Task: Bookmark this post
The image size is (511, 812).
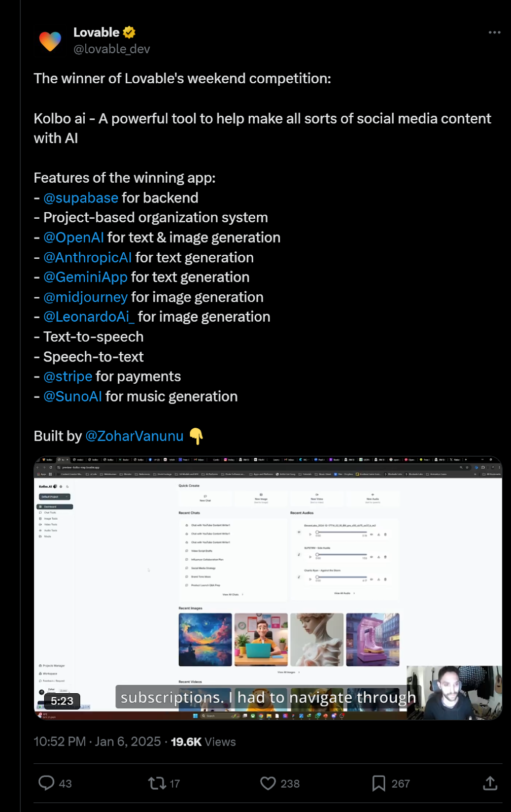Action: point(379,783)
